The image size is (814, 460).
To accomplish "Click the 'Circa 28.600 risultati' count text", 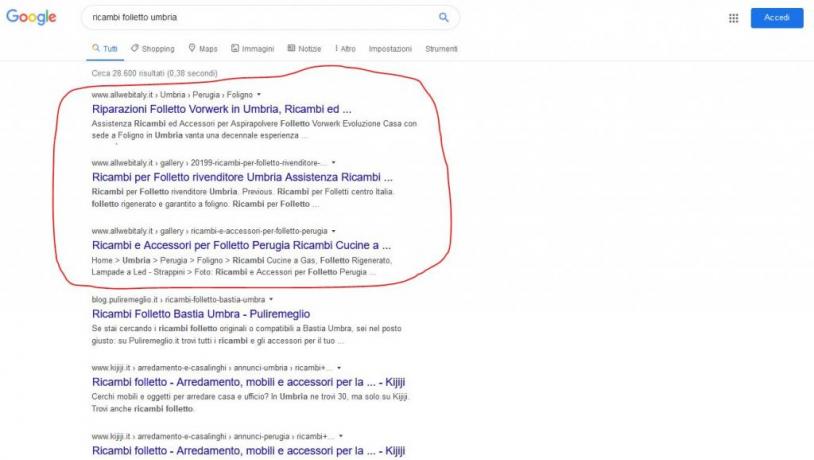I will tap(155, 73).
